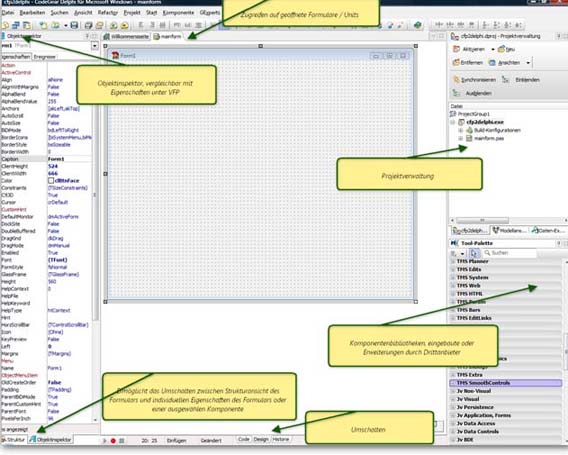Expand the TMS Edits palette category
This screenshot has height=455, width=568.
coord(453,270)
